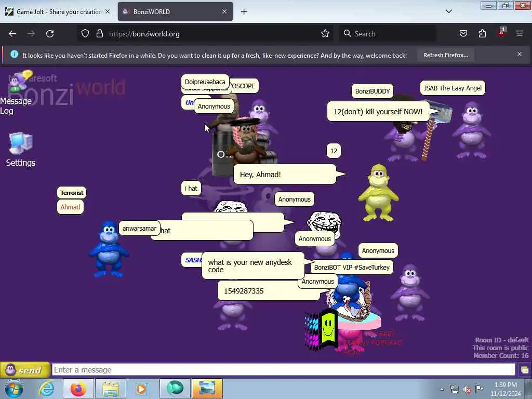Click the "what is your new anydesk code" bubble
532x399 pixels.
pyautogui.click(x=253, y=266)
